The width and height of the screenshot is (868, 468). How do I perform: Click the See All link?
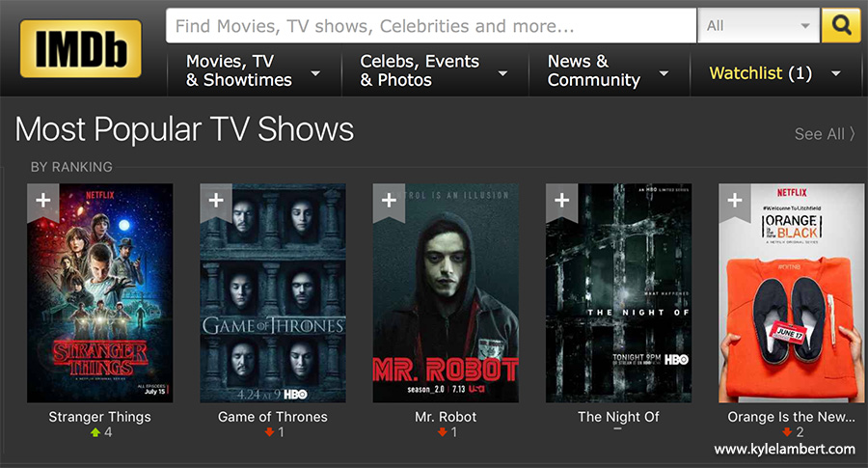point(825,134)
